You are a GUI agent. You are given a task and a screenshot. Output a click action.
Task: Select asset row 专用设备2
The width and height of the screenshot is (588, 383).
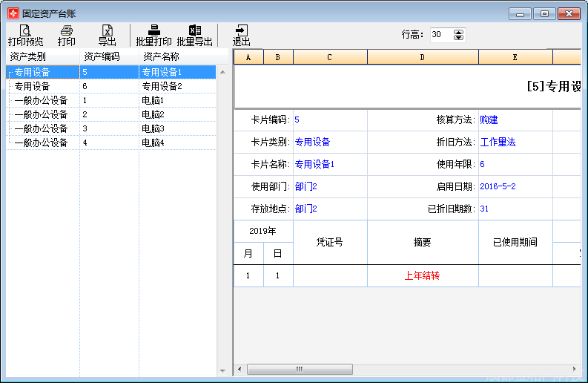tap(162, 86)
